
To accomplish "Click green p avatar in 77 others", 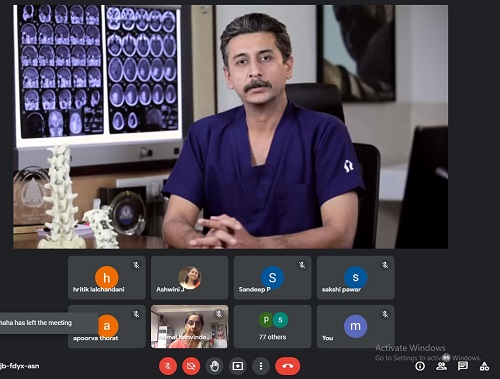I will [266, 320].
